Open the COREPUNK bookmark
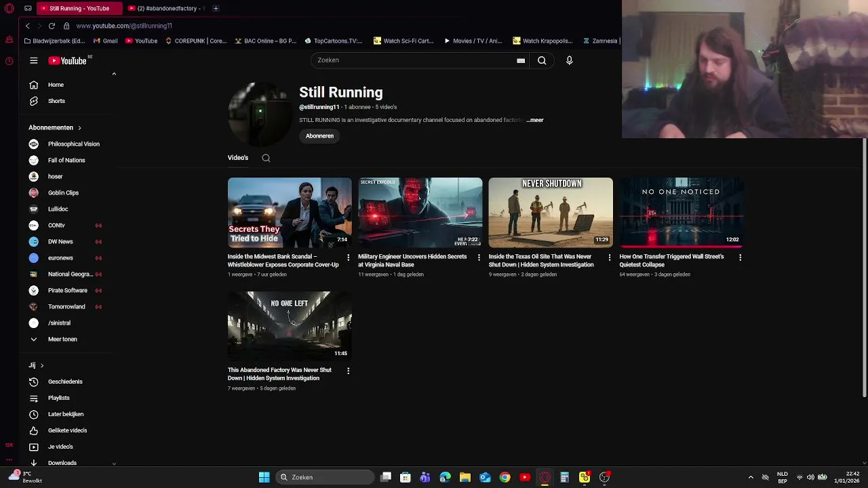868x488 pixels. pos(196,41)
